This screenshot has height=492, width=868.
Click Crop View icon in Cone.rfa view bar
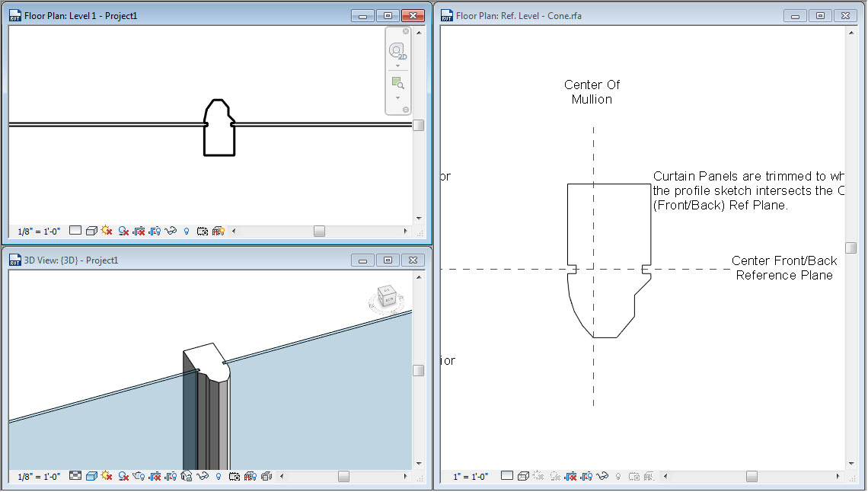571,476
